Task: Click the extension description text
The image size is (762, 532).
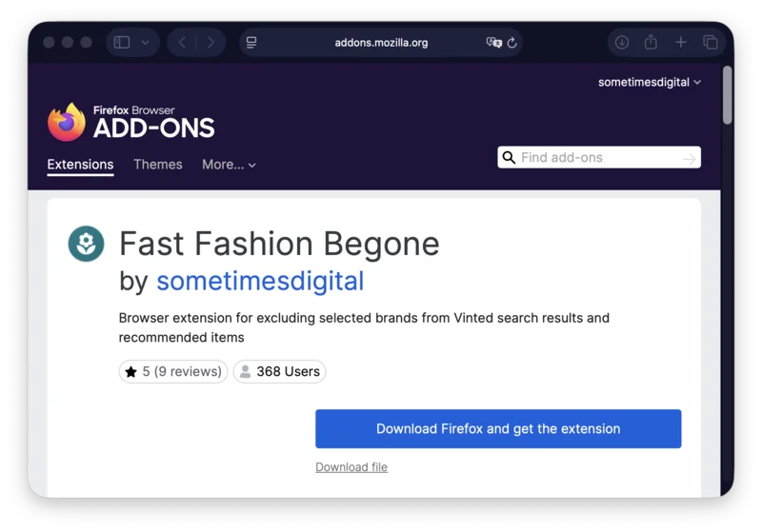Action: pyautogui.click(x=364, y=327)
